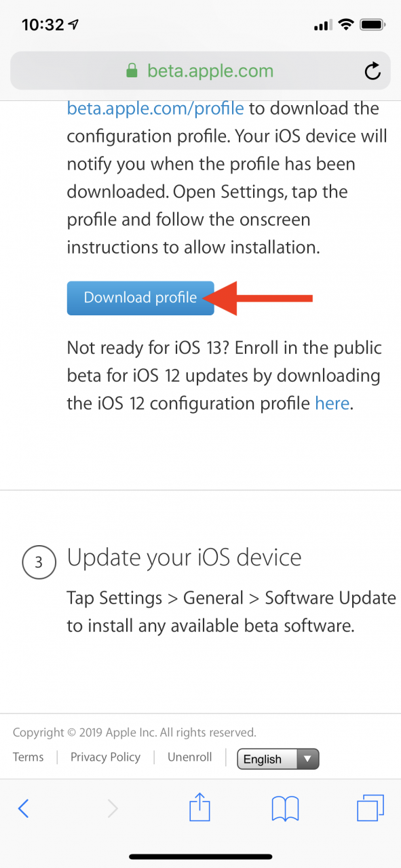Open the Terms footer link
This screenshot has width=401, height=868.
28,757
